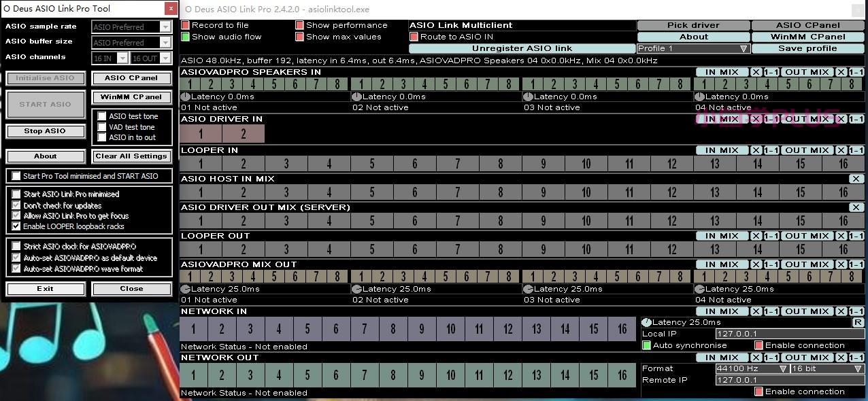Click X beside OUT MIX on Network Out
868x401 pixels.
click(x=841, y=358)
